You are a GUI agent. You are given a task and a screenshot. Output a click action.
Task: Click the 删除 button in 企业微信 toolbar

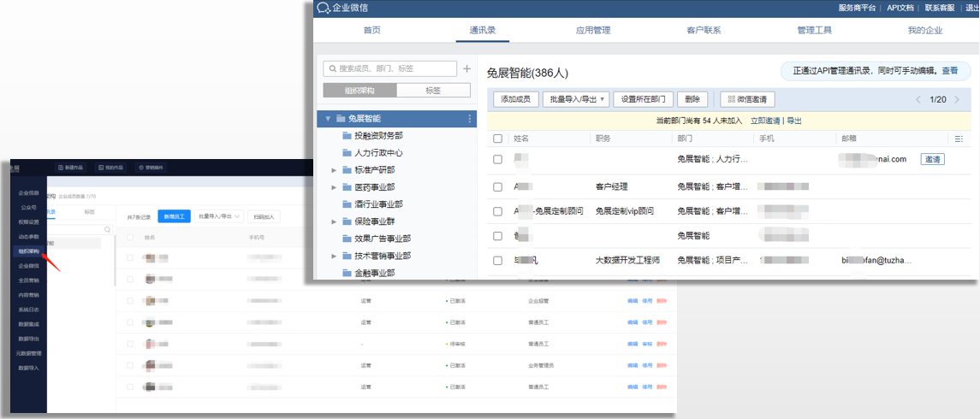point(692,99)
